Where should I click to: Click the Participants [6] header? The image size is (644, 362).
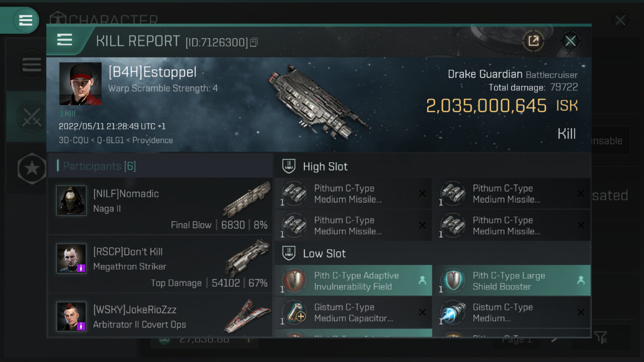(x=100, y=166)
